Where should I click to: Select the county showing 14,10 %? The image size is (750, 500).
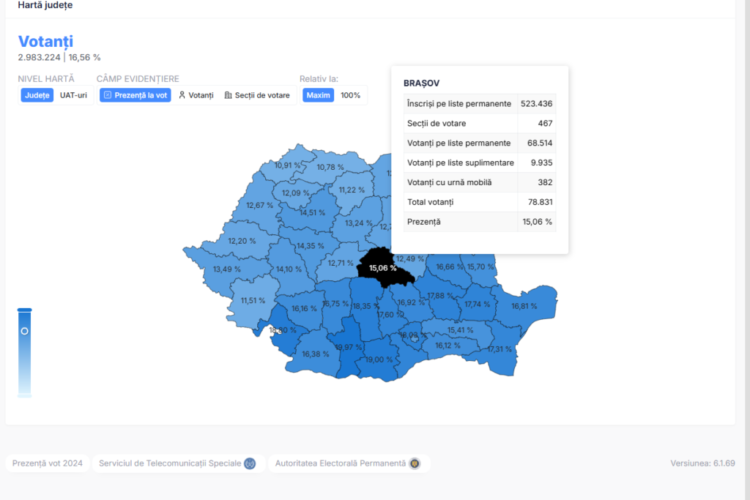(288, 269)
